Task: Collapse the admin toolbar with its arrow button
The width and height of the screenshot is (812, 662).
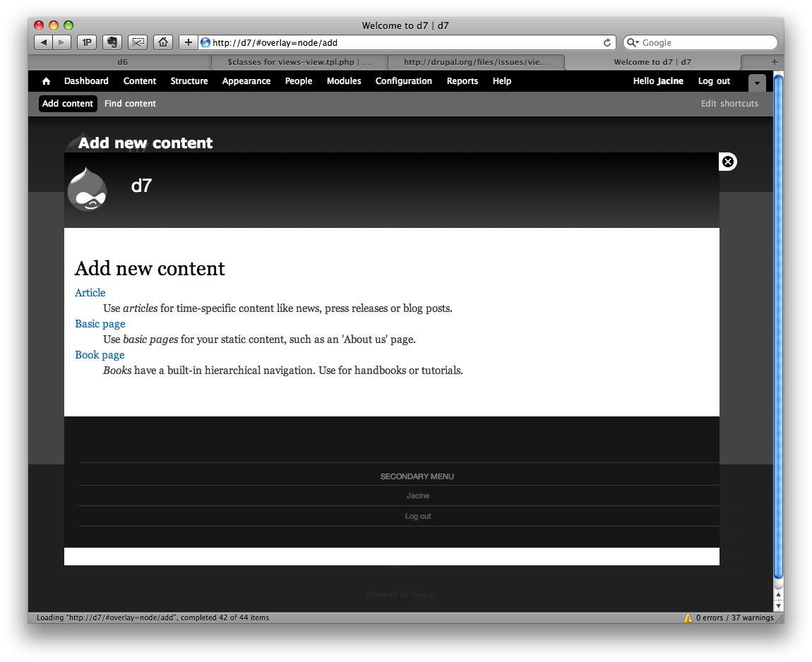Action: (x=756, y=83)
